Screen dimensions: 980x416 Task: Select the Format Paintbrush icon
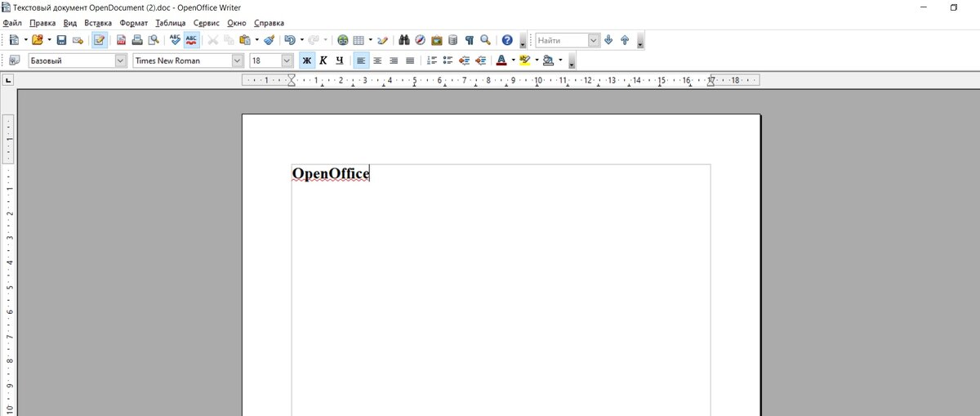point(269,39)
